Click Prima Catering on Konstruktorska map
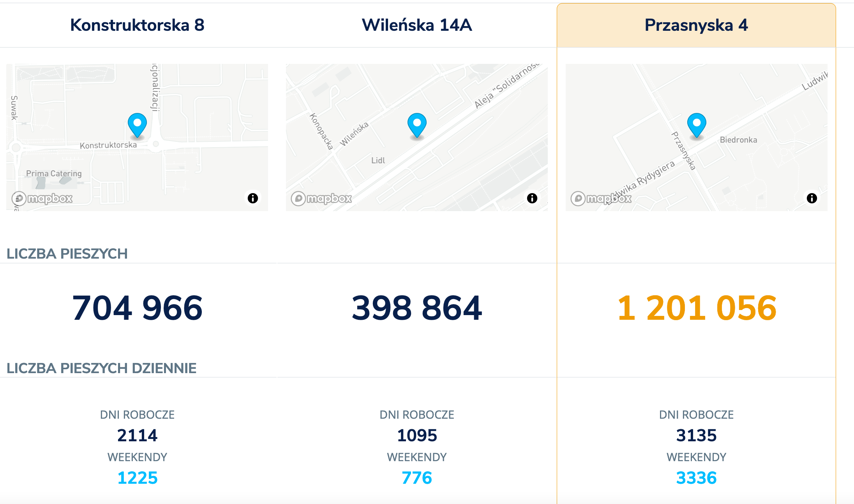 click(54, 173)
